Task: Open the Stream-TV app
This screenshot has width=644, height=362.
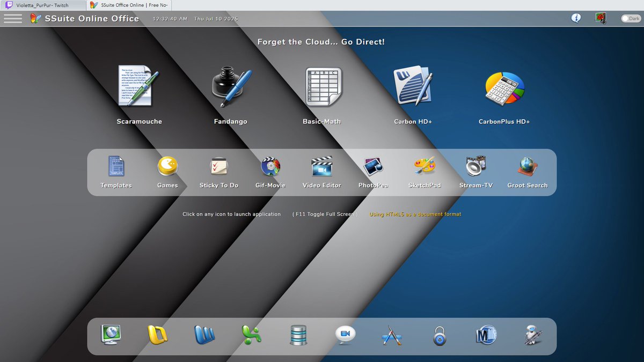Action: [475, 166]
